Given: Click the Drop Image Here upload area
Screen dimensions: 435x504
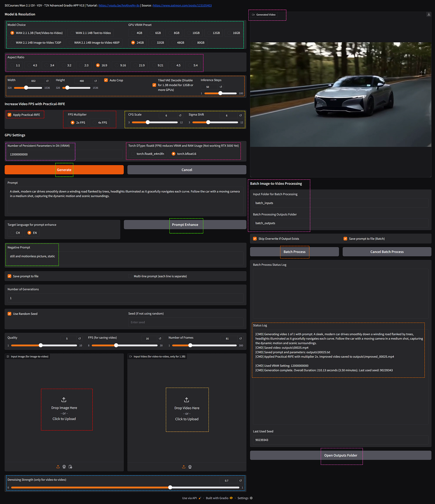Looking at the screenshot, I should 64,409.
